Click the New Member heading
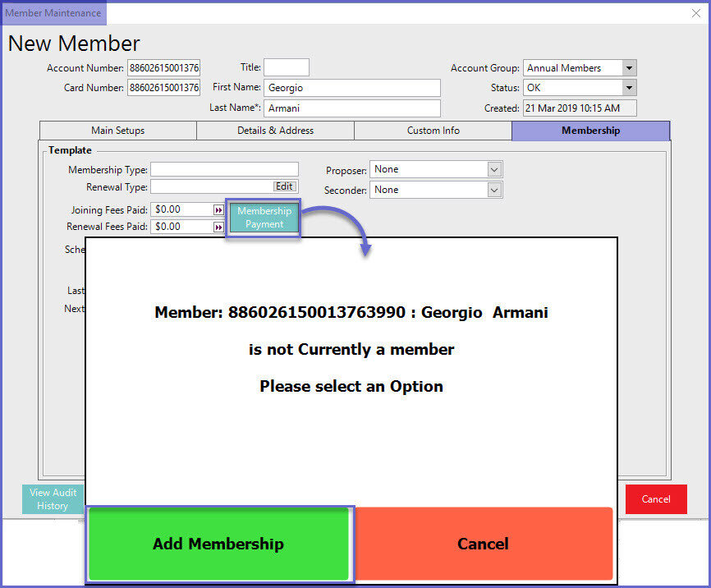Screen dimensions: 711x588 click(74, 44)
